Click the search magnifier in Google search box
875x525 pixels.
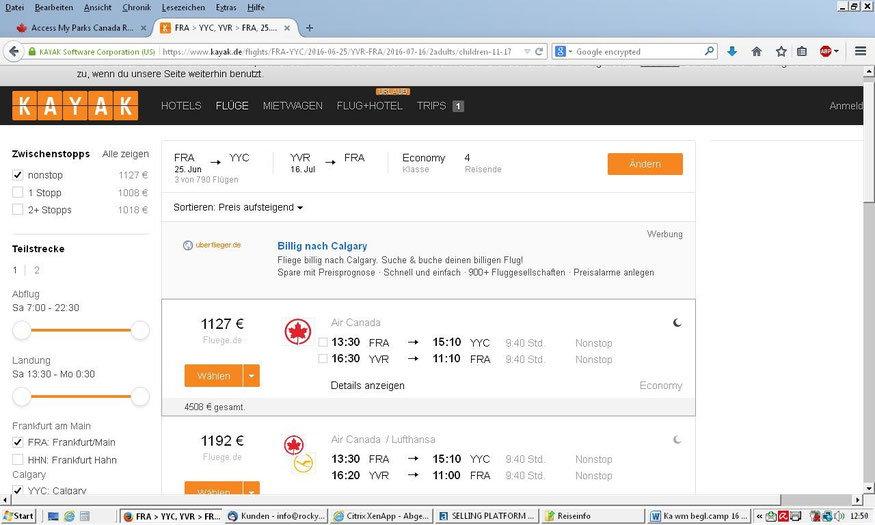click(709, 51)
